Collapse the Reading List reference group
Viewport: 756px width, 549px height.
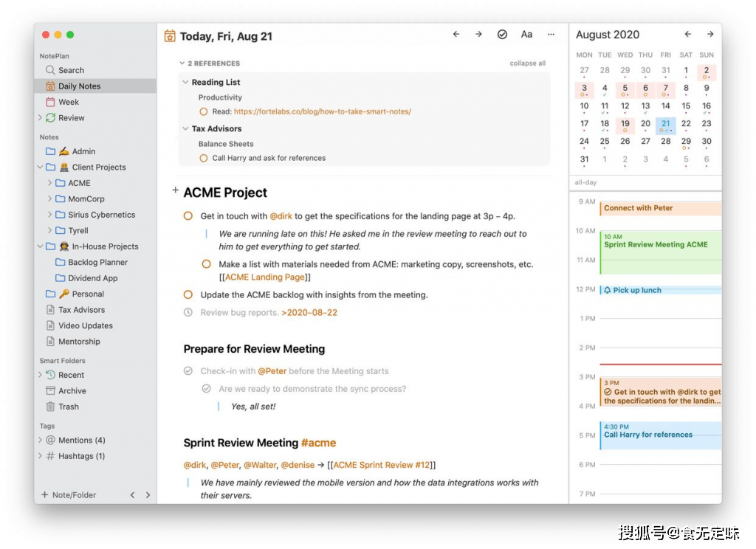(x=185, y=82)
